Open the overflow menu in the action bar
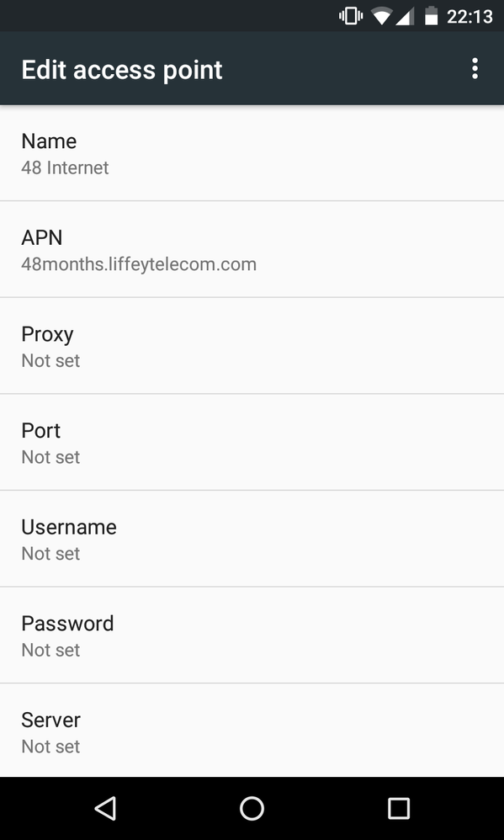 click(x=475, y=68)
